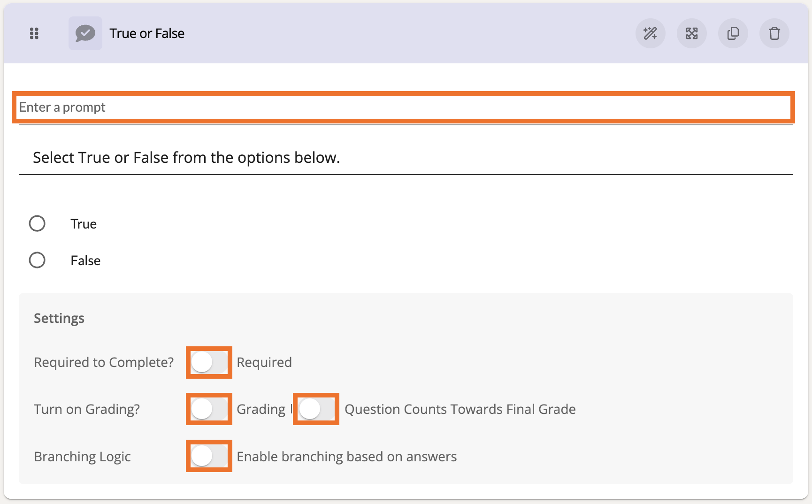Delete the question using the trash icon
812x504 pixels.
[774, 33]
